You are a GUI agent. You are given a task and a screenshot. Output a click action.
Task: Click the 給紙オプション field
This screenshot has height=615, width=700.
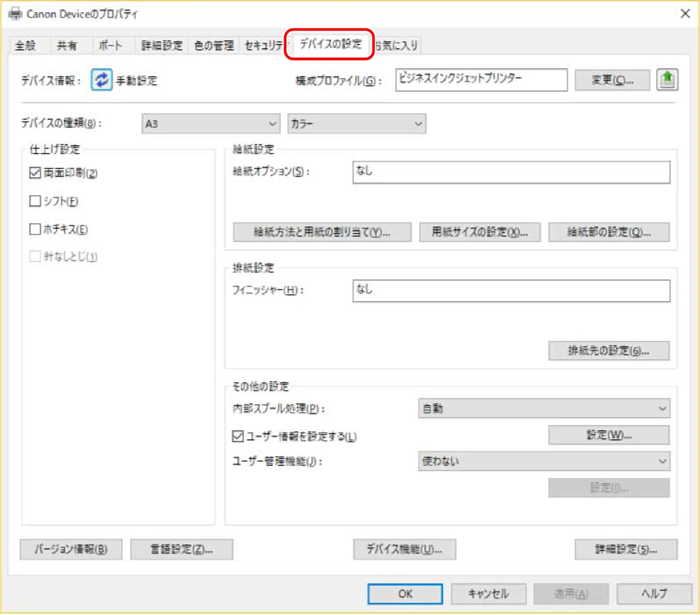(x=511, y=173)
